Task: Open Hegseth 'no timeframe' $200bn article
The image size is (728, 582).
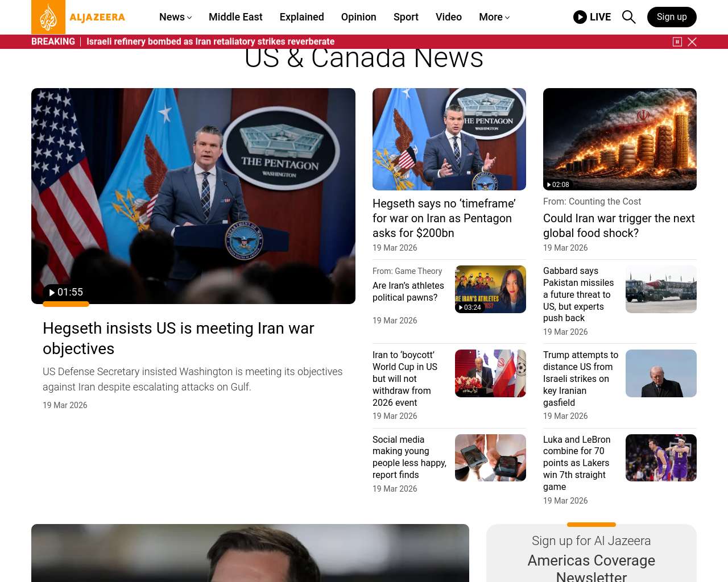Action: 444,218
